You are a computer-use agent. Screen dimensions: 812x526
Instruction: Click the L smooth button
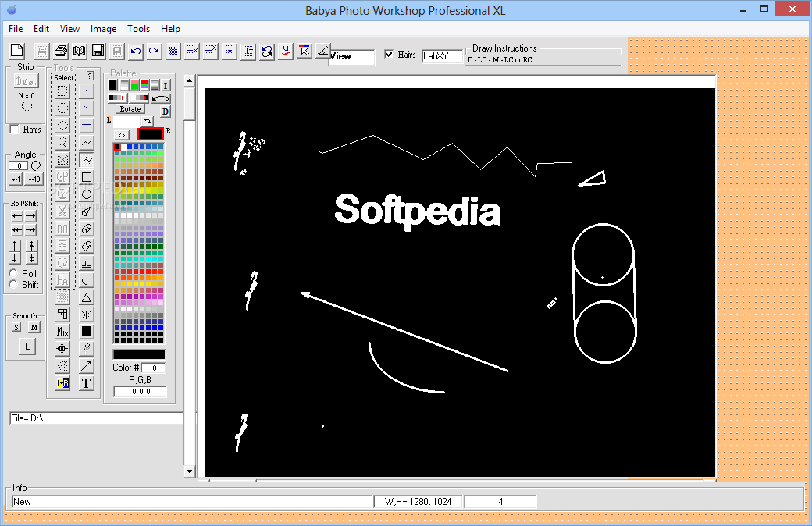click(x=27, y=347)
